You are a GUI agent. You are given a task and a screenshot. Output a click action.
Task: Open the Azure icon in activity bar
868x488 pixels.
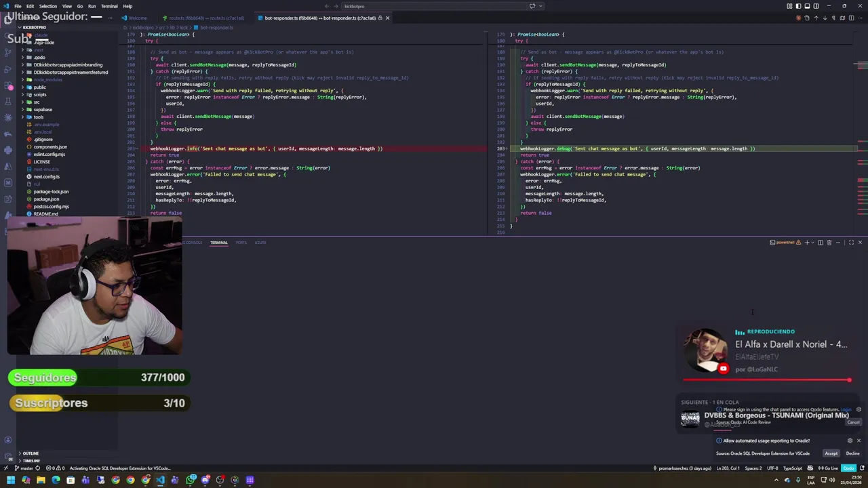pos(8,166)
